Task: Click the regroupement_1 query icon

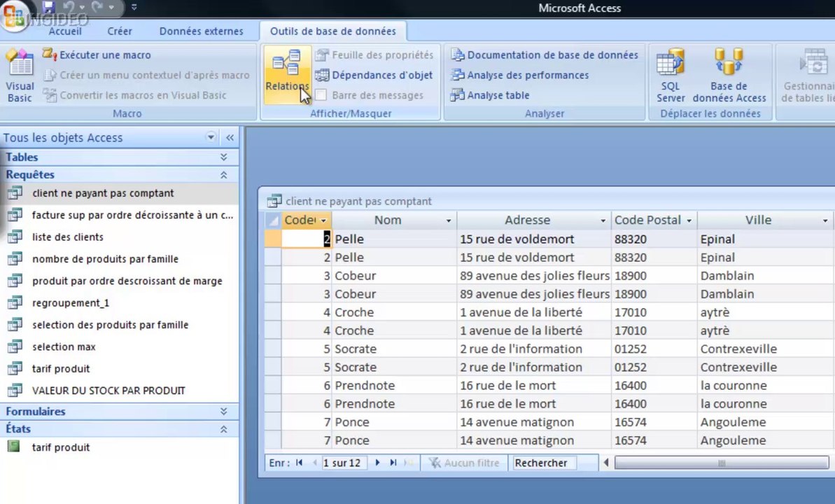Action: coord(15,302)
